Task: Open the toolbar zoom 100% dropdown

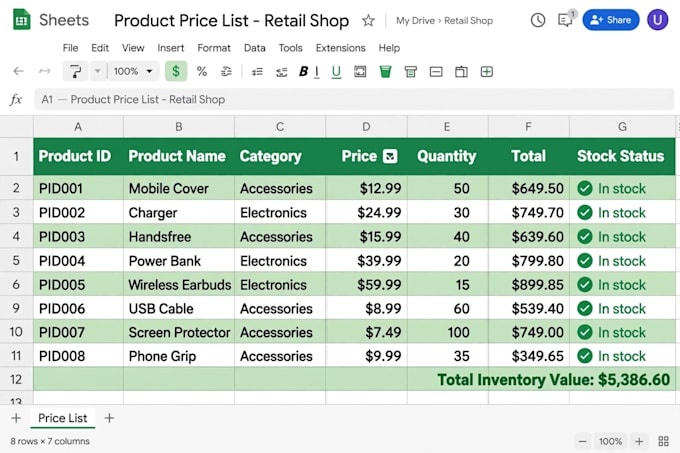Action: coord(133,71)
